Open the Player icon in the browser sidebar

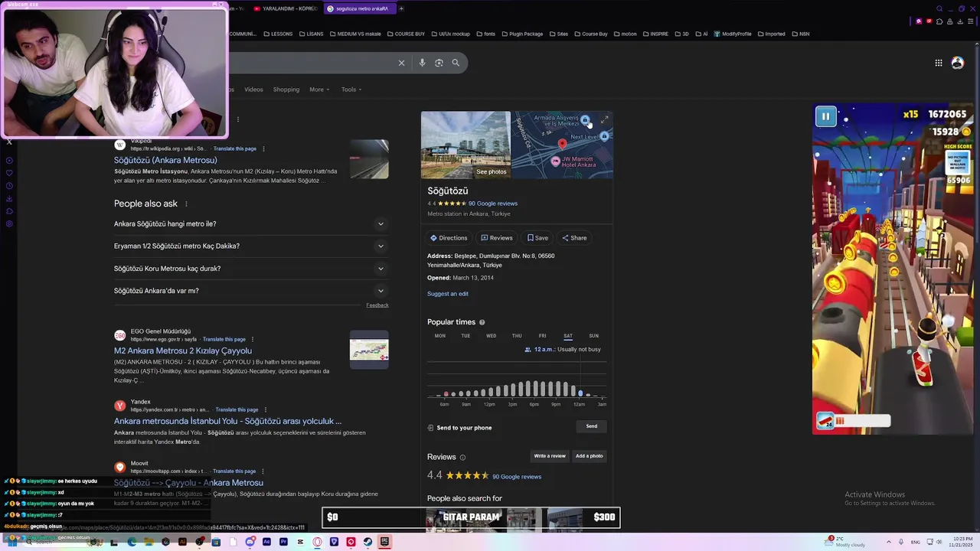(8, 160)
